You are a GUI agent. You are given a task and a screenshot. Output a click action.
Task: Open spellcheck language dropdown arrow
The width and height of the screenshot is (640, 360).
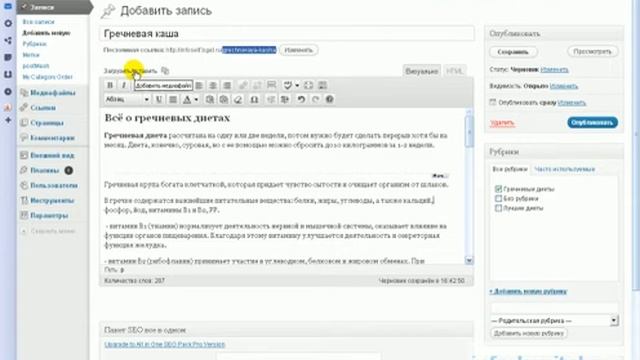pos(297,85)
